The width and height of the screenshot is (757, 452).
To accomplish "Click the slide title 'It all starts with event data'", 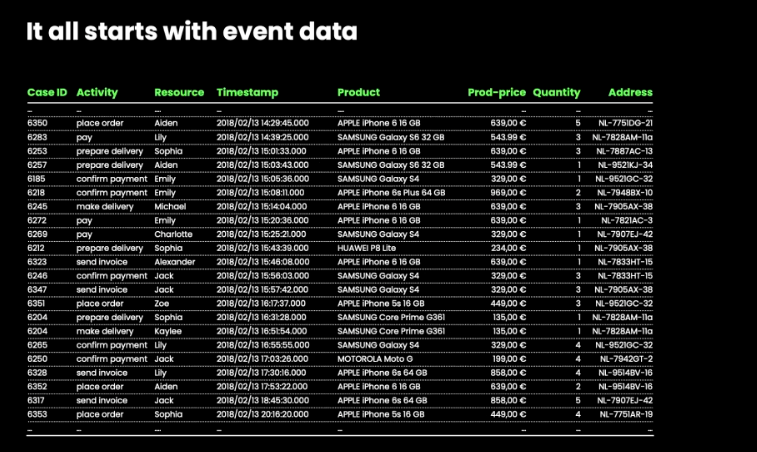I will click(x=191, y=31).
